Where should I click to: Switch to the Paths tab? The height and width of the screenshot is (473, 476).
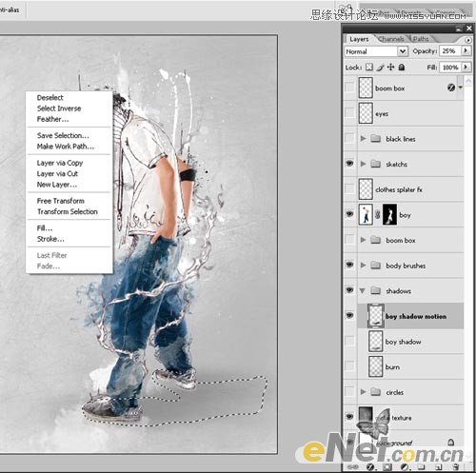click(x=421, y=39)
